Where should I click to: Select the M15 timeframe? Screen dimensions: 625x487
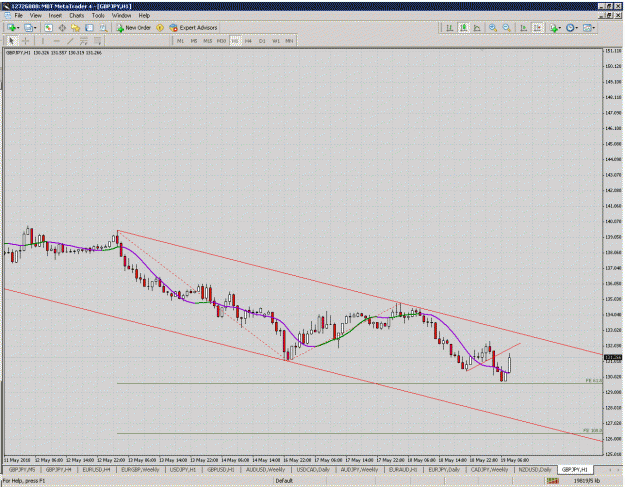tap(207, 41)
